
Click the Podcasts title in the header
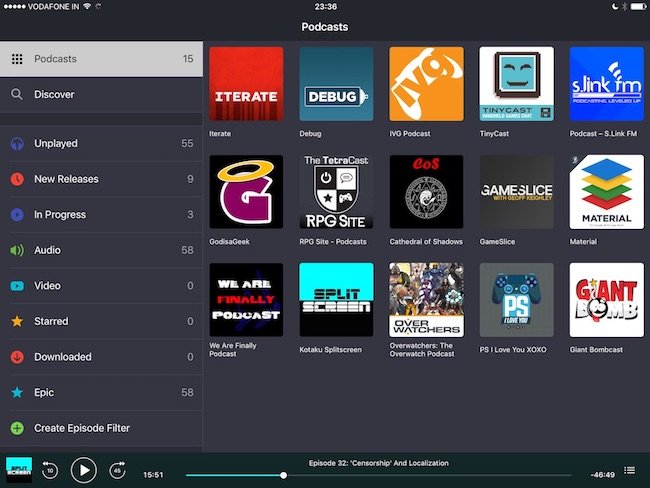pos(325,27)
